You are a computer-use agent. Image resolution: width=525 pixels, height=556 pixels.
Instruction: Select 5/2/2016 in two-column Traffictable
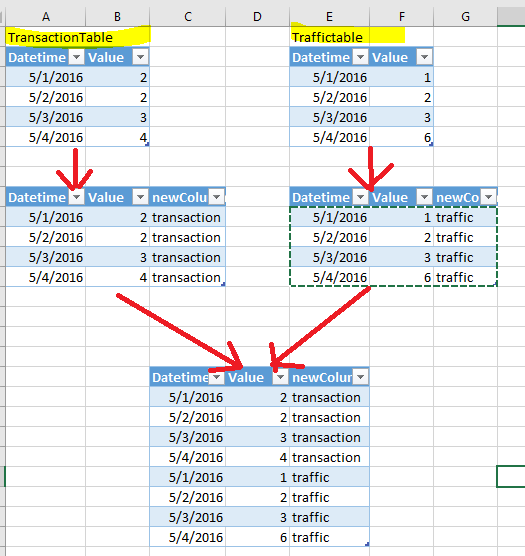coord(329,97)
